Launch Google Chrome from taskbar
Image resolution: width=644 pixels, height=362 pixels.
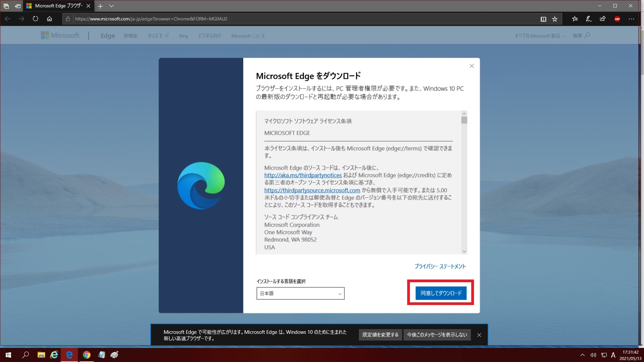(87, 355)
